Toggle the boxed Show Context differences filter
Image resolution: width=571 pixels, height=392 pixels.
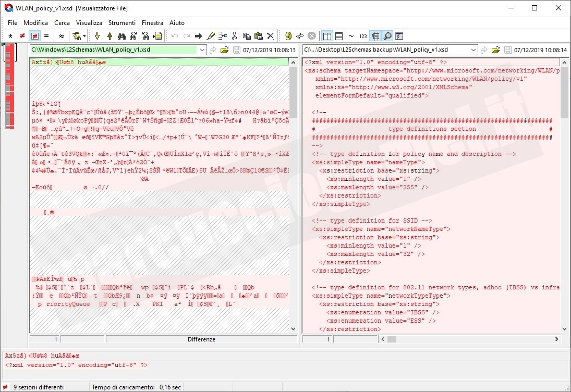(x=34, y=36)
